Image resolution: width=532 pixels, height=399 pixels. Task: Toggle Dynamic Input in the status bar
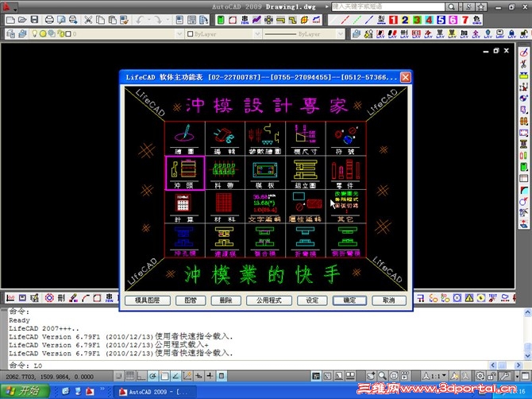coord(199,376)
